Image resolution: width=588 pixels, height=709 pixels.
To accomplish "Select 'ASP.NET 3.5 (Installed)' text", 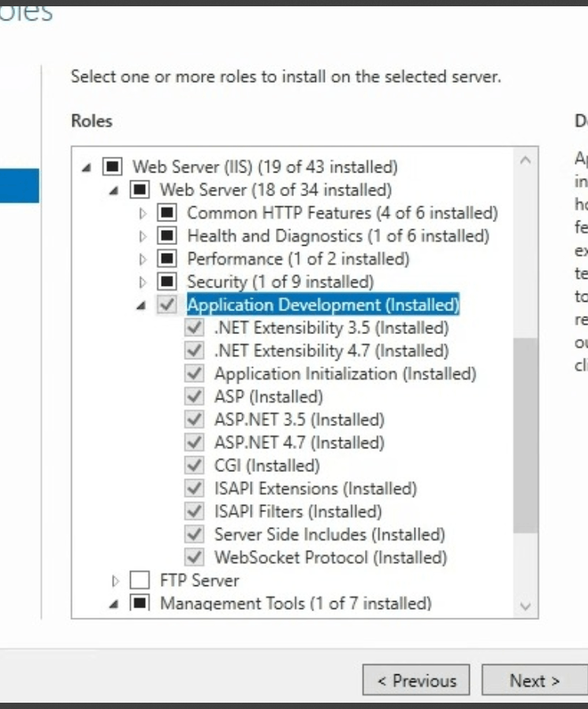I will tap(300, 420).
